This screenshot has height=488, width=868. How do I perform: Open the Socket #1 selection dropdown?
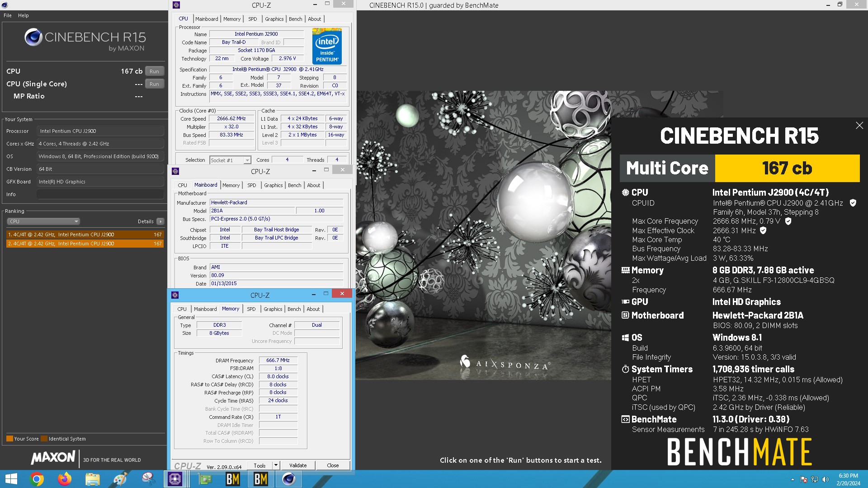[230, 160]
